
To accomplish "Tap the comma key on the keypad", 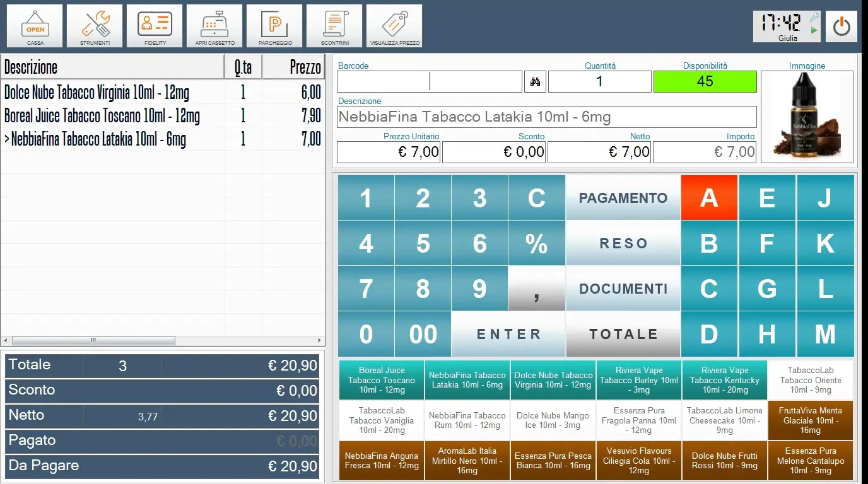I will (537, 289).
